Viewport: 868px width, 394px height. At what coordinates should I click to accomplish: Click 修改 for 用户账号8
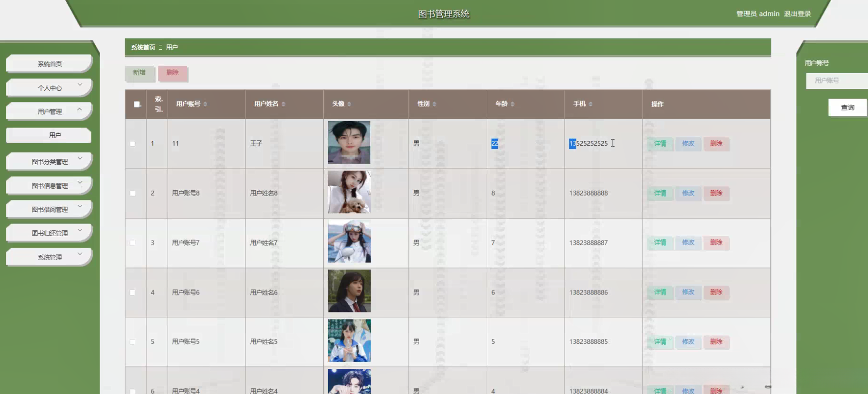pos(688,193)
